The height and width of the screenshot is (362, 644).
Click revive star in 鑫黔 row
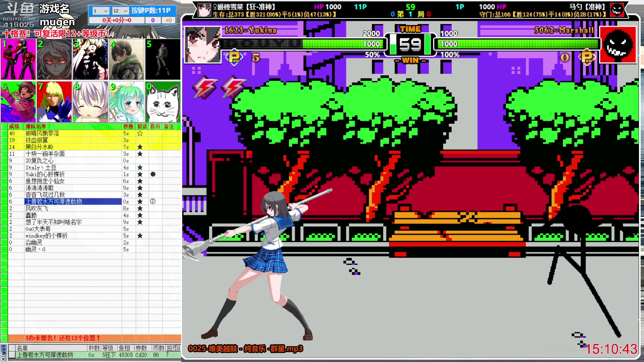(140, 216)
